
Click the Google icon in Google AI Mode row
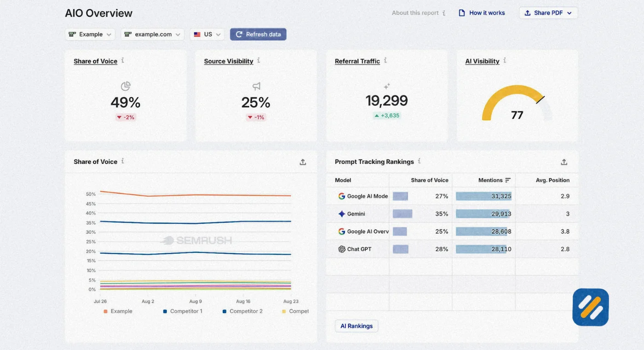coord(342,196)
